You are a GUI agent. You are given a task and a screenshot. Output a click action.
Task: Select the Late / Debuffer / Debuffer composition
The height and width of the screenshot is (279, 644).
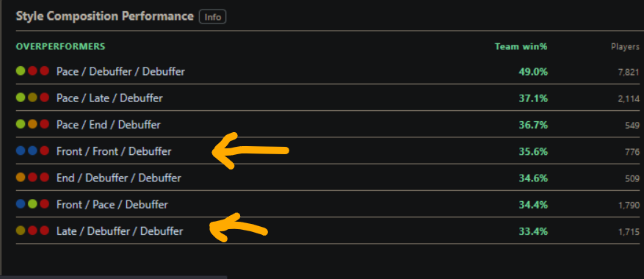(x=120, y=231)
